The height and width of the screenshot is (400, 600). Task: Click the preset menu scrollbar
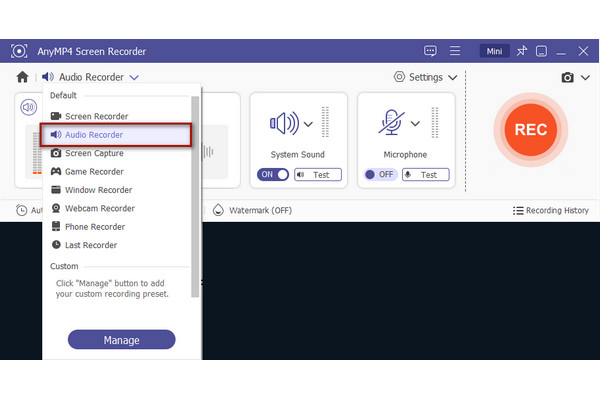195,197
